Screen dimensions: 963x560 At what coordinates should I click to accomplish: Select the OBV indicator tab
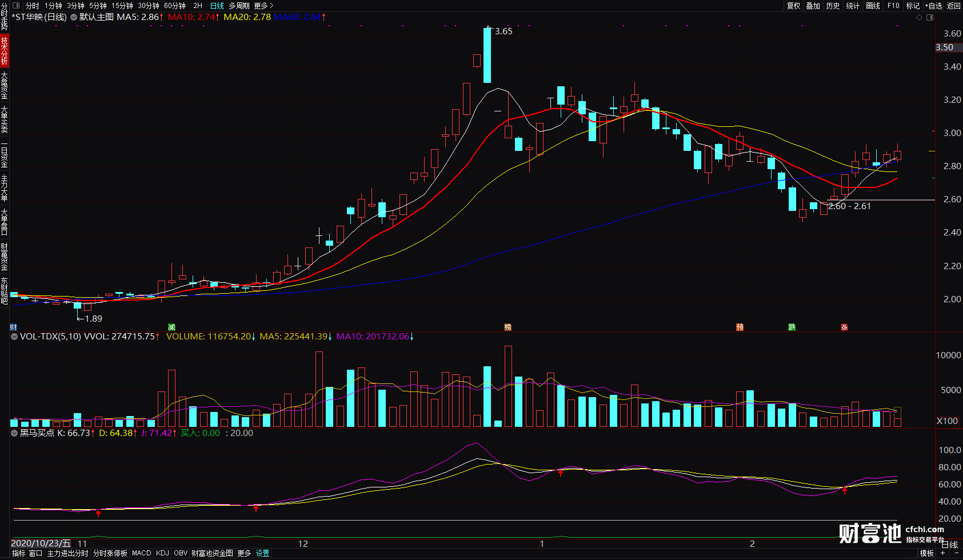(181, 553)
